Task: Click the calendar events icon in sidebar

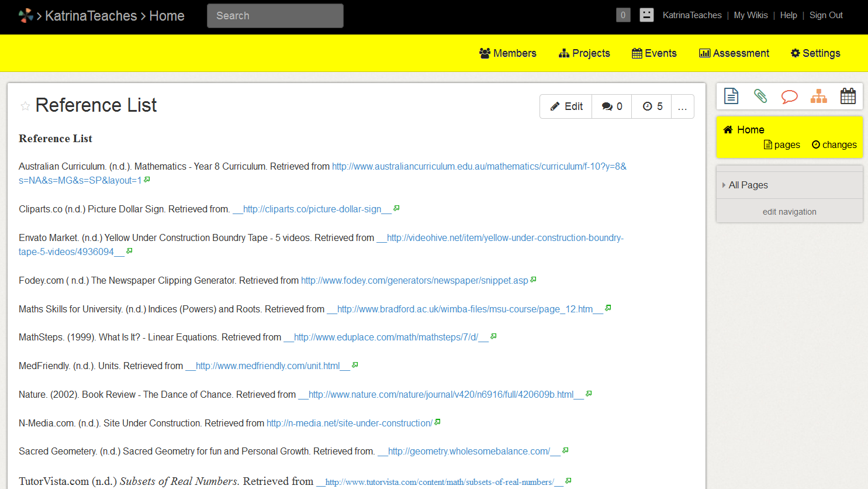Action: point(848,96)
